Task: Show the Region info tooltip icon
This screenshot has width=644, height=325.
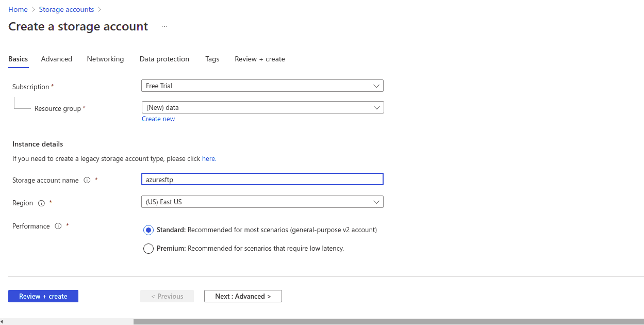Action: (41, 203)
